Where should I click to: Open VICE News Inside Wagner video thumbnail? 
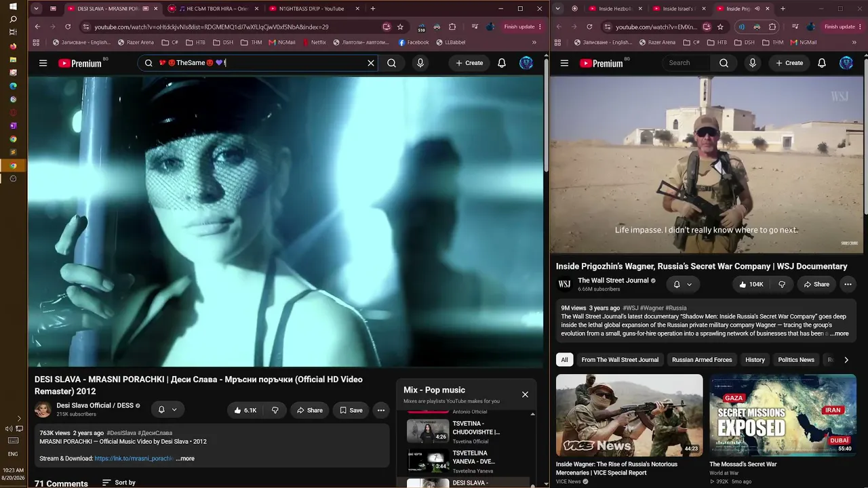click(x=629, y=415)
